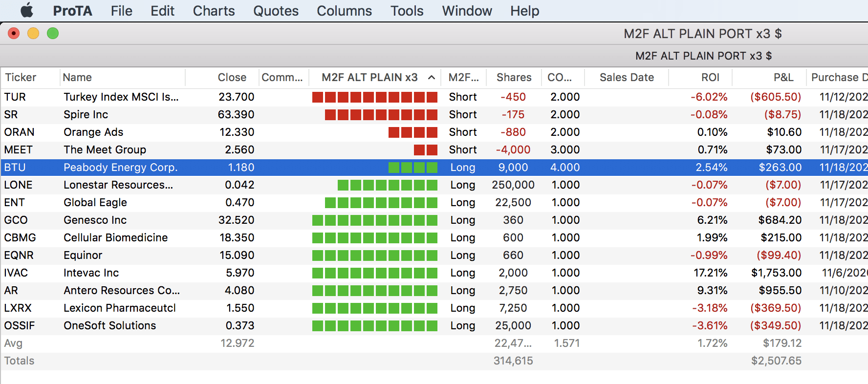Viewport: 868px width, 384px height.
Task: Click the ROI value 9.31%
Action: [x=712, y=290]
